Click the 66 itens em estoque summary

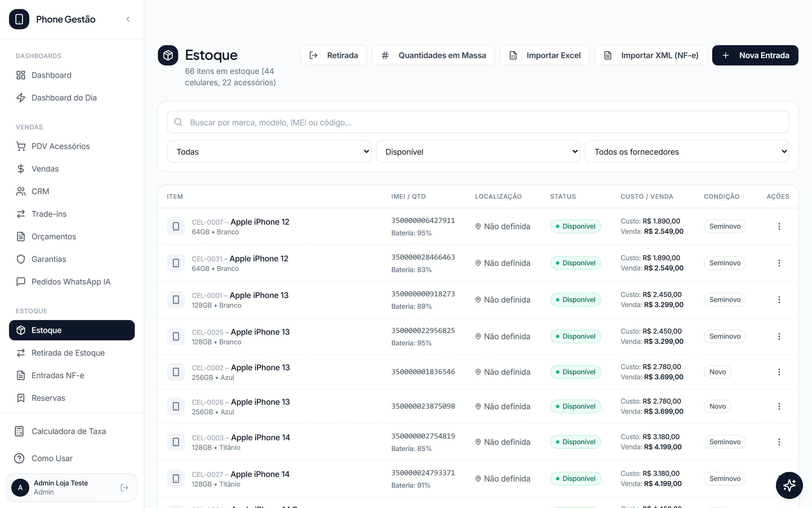click(230, 77)
